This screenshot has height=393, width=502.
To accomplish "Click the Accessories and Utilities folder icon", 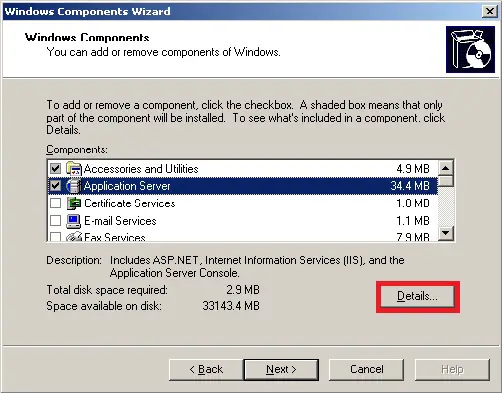I will 74,169.
